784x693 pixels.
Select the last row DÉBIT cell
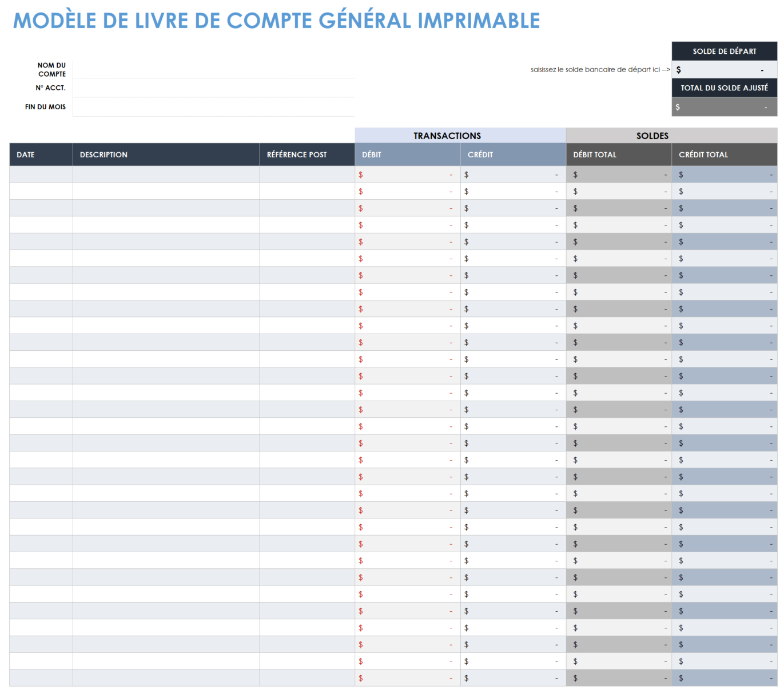[408, 678]
